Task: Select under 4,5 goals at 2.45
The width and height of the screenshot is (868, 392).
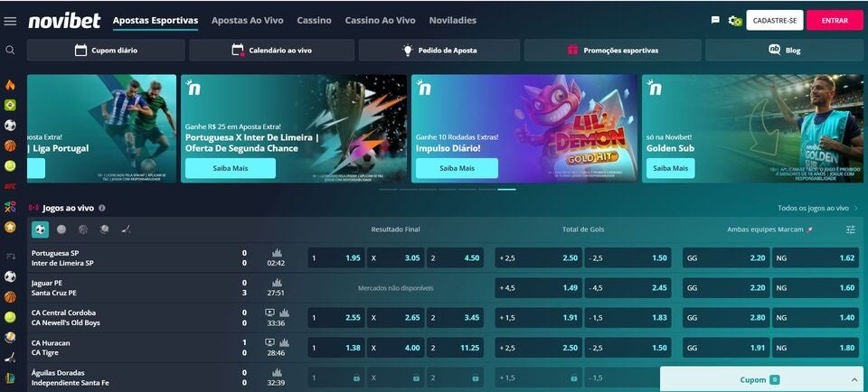Action: [x=627, y=287]
